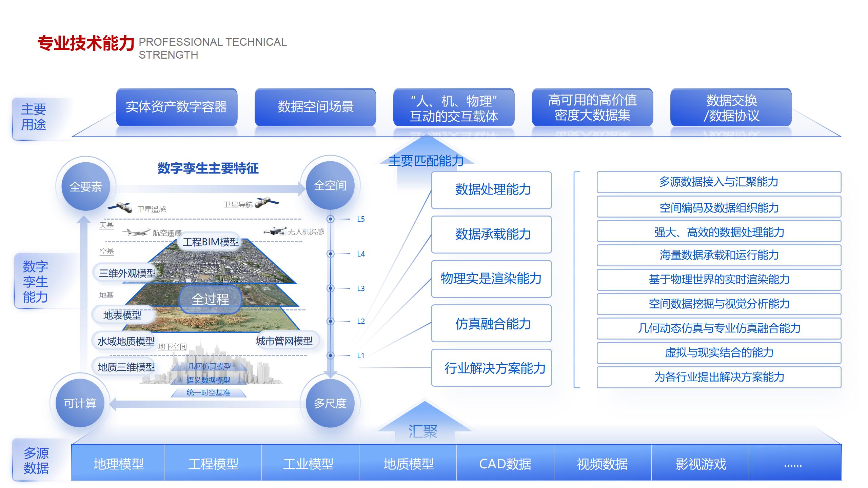Click the 可计算 circle badge
Screen dimensions: 868x488
pos(80,403)
